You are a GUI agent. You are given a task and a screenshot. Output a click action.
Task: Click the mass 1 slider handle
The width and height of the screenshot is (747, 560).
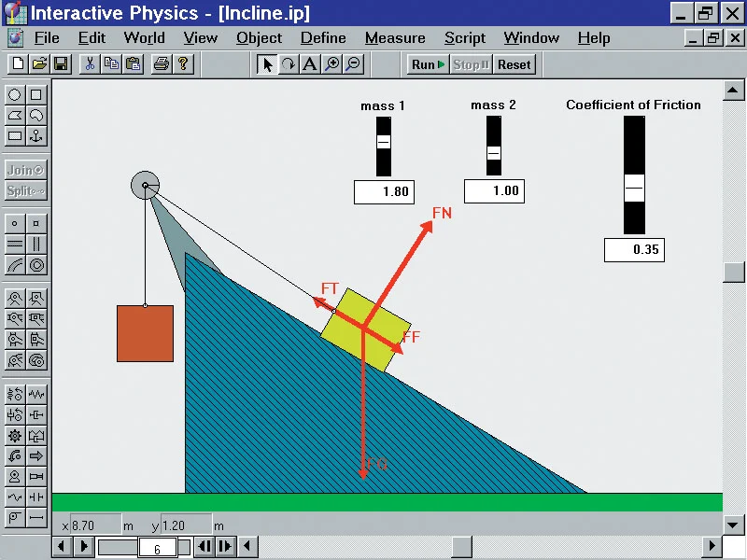(x=383, y=142)
